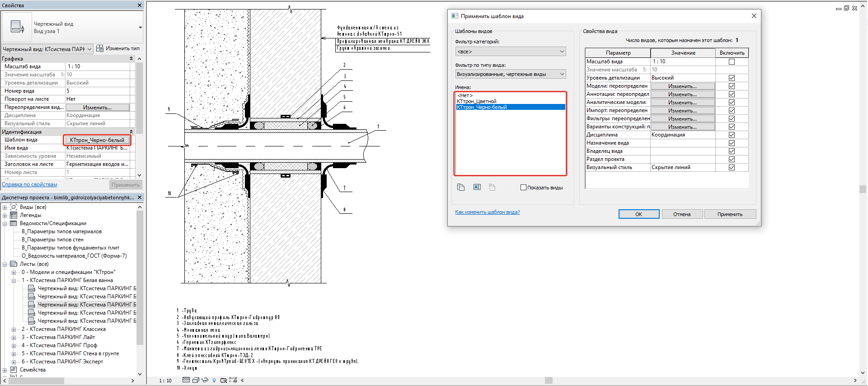Toggle the Модели: переопределен include checkbox

(x=732, y=86)
